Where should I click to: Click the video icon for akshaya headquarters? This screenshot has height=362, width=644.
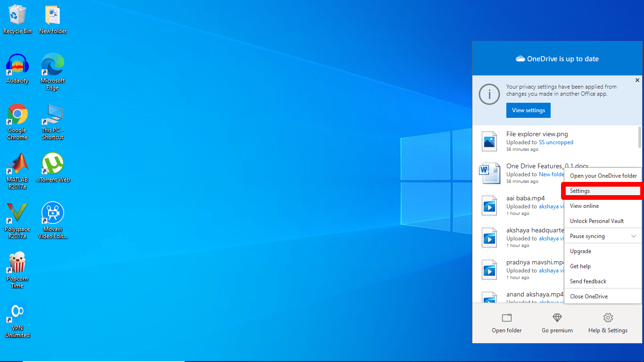[489, 238]
